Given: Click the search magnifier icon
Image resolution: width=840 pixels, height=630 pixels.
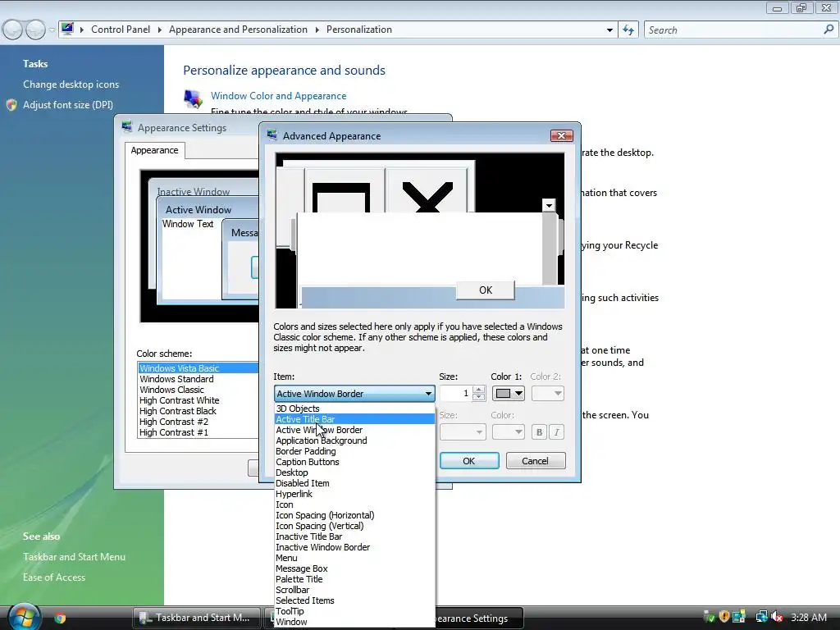Looking at the screenshot, I should (x=829, y=30).
